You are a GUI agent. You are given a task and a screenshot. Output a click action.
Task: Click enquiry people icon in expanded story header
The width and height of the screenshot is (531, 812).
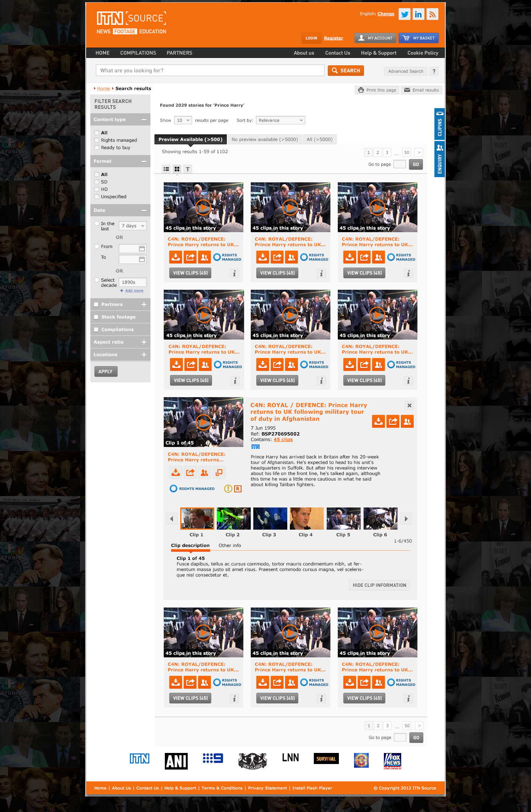[x=407, y=421]
